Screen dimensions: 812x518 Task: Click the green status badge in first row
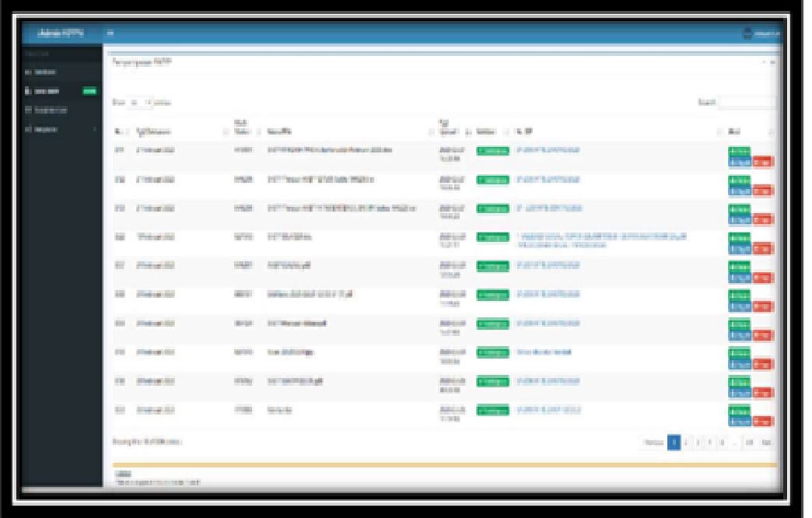[x=493, y=151]
